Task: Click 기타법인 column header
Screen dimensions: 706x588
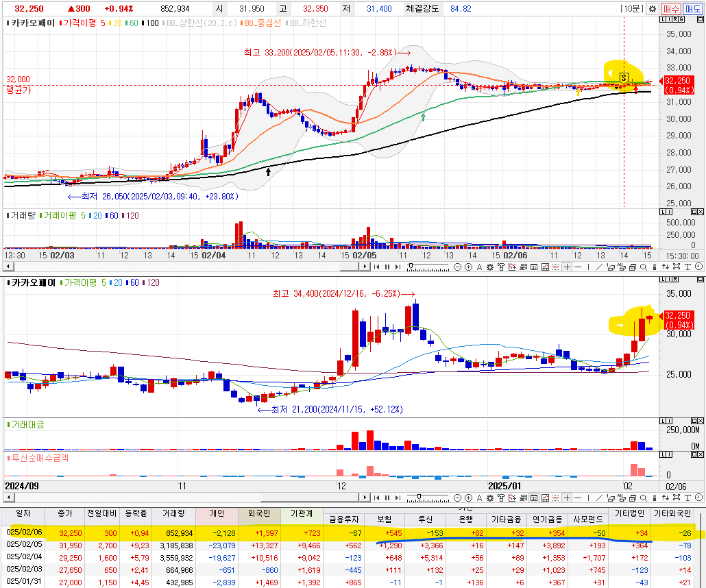Action: pyautogui.click(x=629, y=513)
